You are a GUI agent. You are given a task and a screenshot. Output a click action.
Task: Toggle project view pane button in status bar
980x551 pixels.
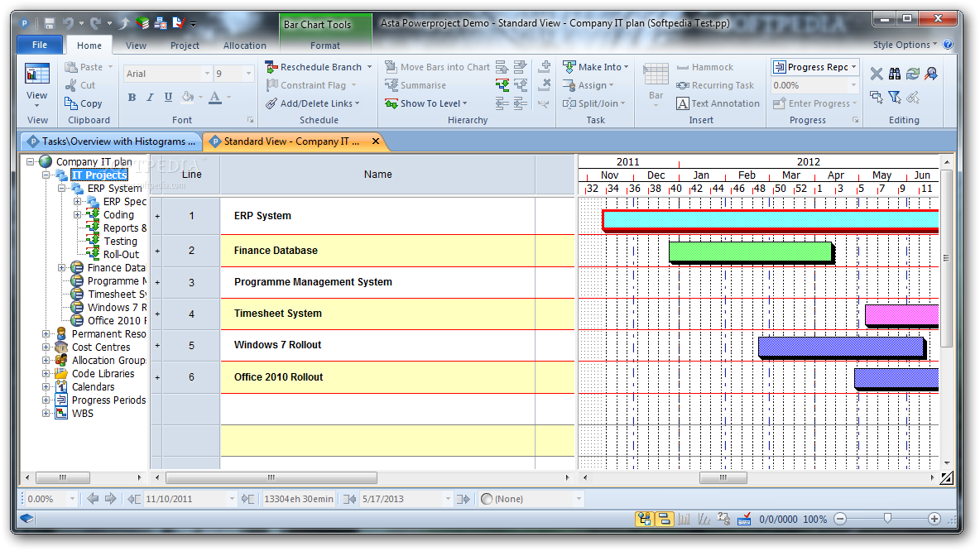[645, 519]
